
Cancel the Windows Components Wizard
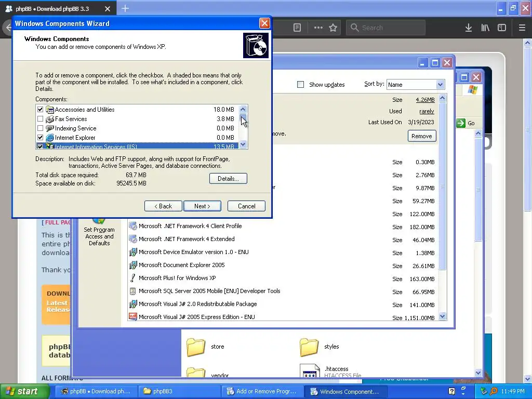pos(246,206)
